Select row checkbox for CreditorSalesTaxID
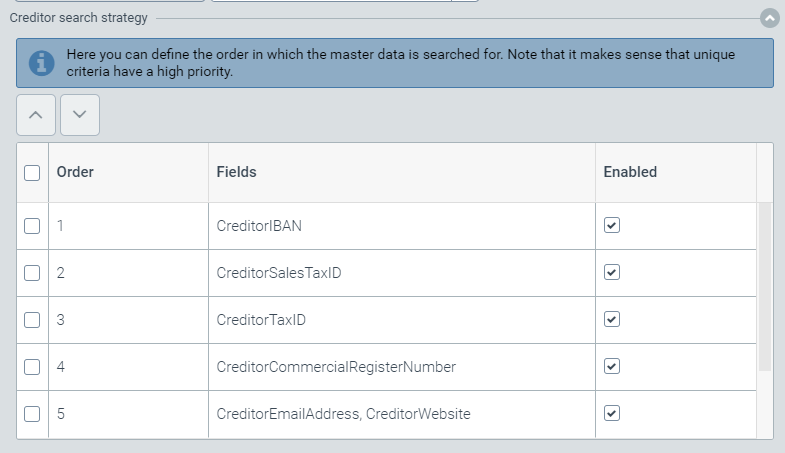785x453 pixels. coord(32,273)
